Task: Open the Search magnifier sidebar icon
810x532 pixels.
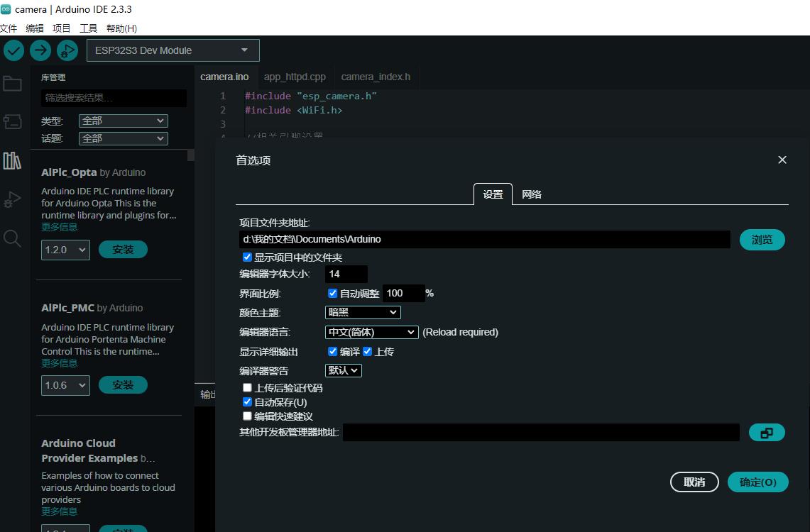Action: coord(12,238)
